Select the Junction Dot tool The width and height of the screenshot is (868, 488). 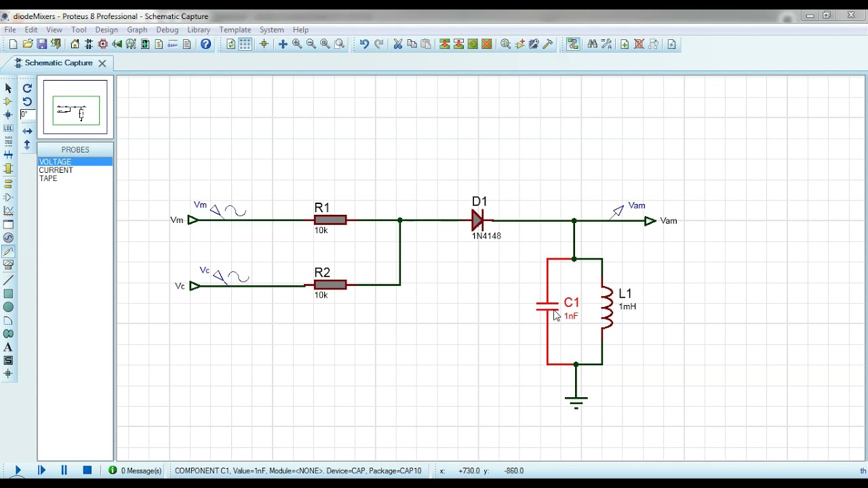(x=8, y=115)
